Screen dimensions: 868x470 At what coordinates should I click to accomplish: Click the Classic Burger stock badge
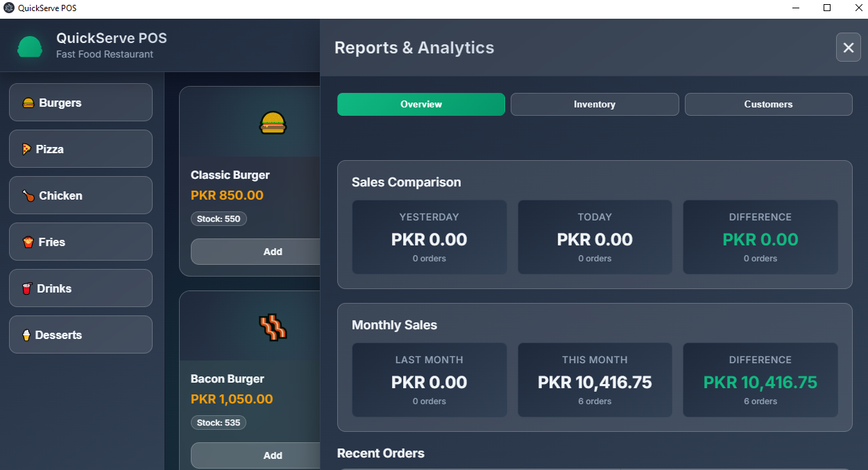[219, 219]
